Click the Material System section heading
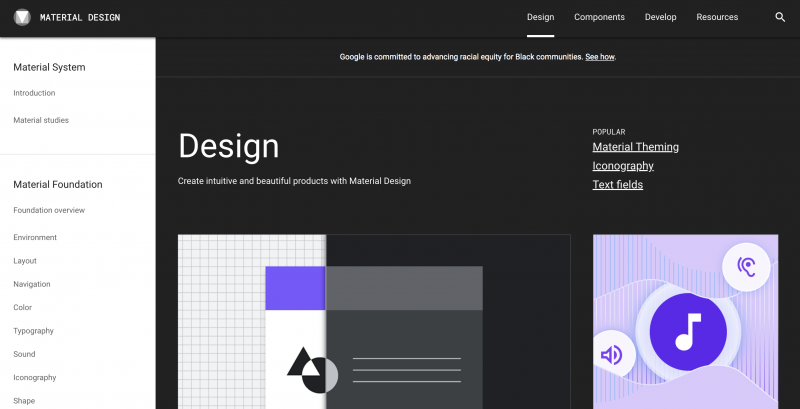800x409 pixels. [49, 67]
